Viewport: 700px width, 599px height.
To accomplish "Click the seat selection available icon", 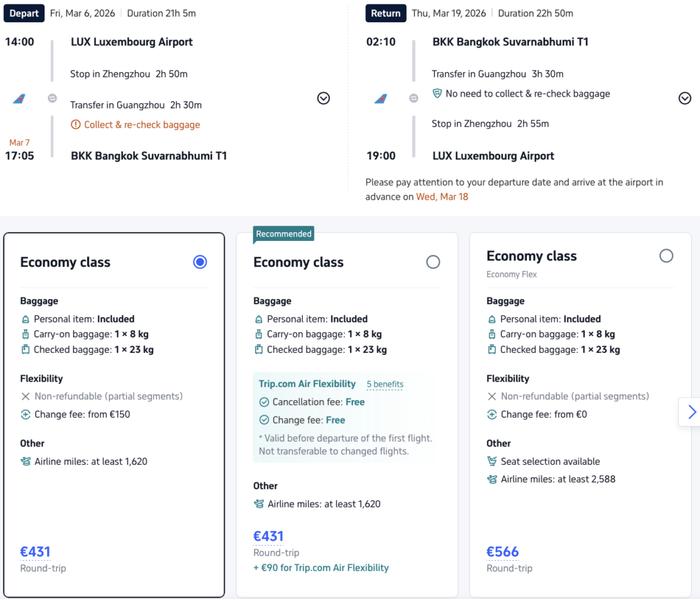I will click(492, 462).
